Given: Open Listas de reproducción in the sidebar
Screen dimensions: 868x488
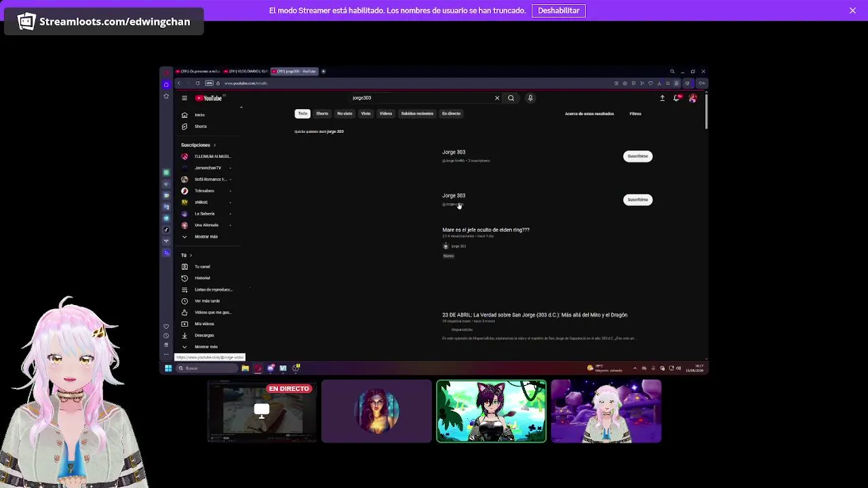Looking at the screenshot, I should [207, 289].
